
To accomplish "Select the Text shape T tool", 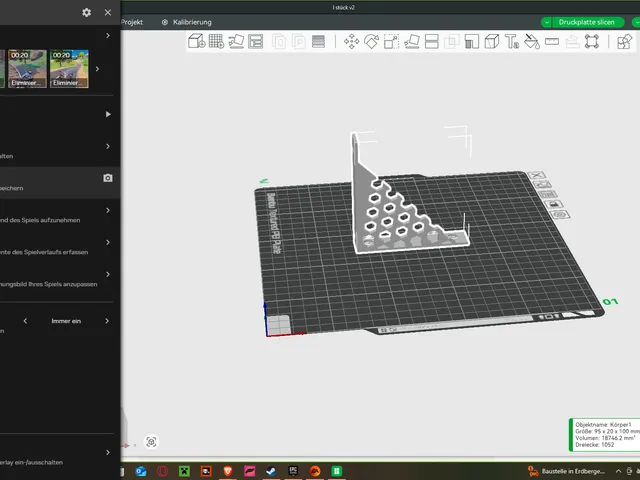I will [x=511, y=42].
